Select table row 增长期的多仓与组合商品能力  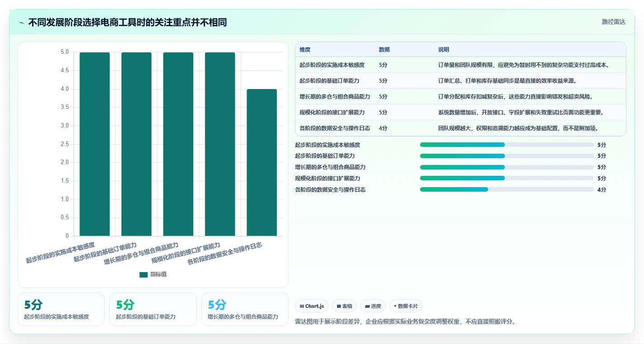[461, 97]
